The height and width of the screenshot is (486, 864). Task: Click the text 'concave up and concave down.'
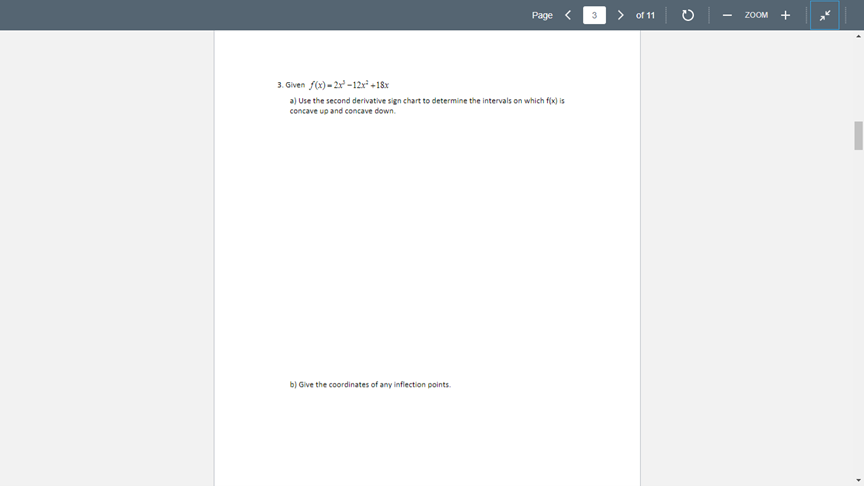(342, 111)
